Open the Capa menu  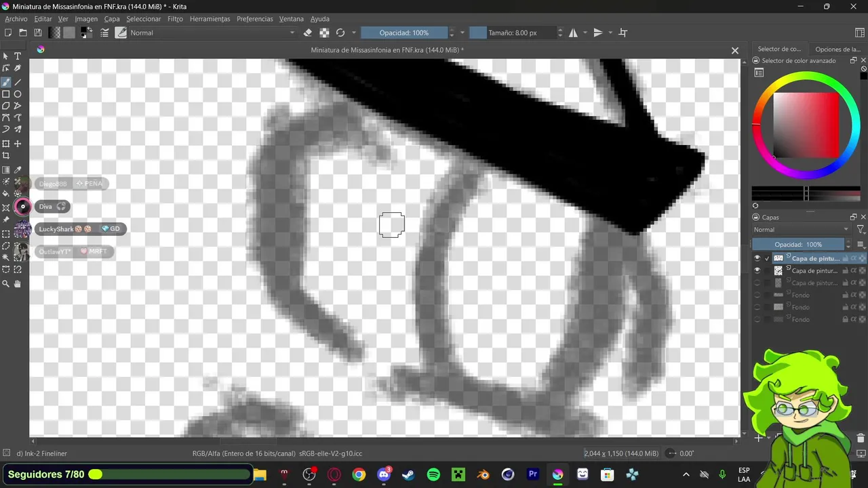112,19
